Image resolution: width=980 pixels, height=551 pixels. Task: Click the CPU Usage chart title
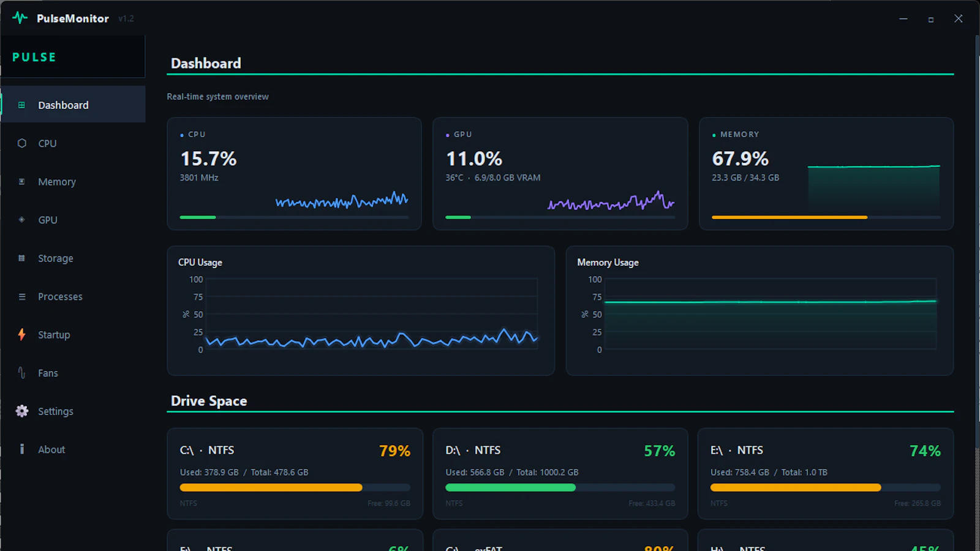200,262
